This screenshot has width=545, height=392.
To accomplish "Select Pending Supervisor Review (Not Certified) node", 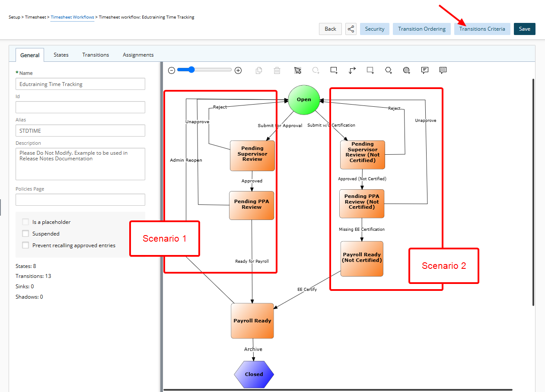I will pyautogui.click(x=363, y=155).
